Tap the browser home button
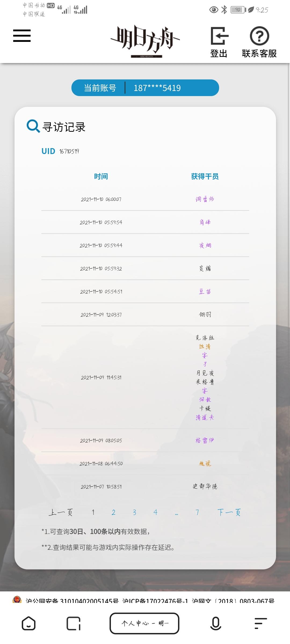This screenshot has height=644, width=290. coord(28,623)
